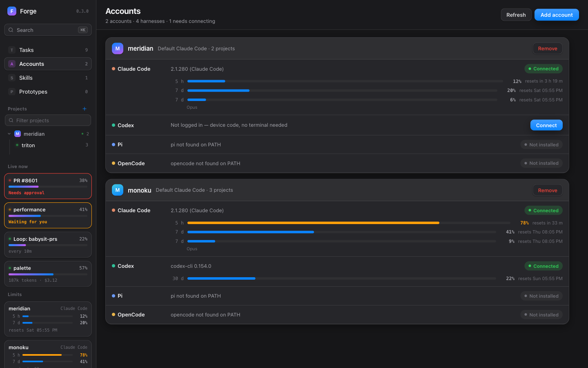Click the codex-cli 0.154.0 version text
Viewport: 588px width, 368px height.
(191, 266)
